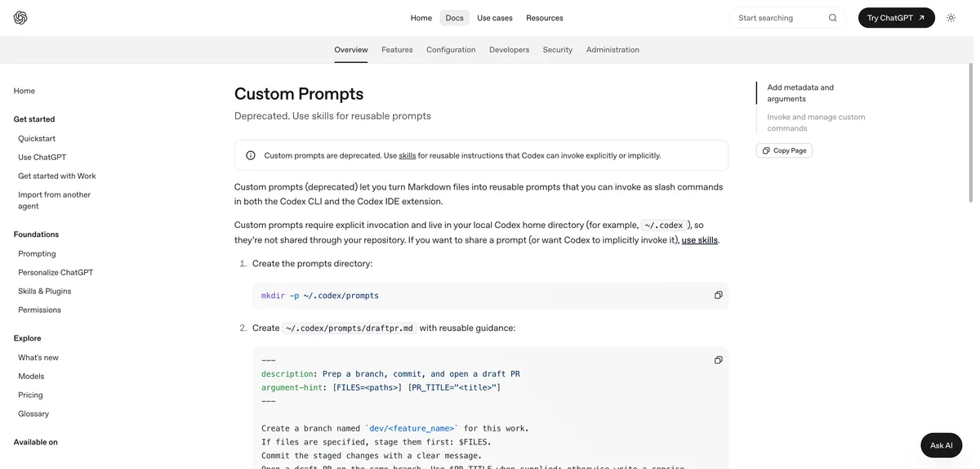Click the 'use skills' link in paragraph
This screenshot has height=469, width=980.
pyautogui.click(x=700, y=240)
